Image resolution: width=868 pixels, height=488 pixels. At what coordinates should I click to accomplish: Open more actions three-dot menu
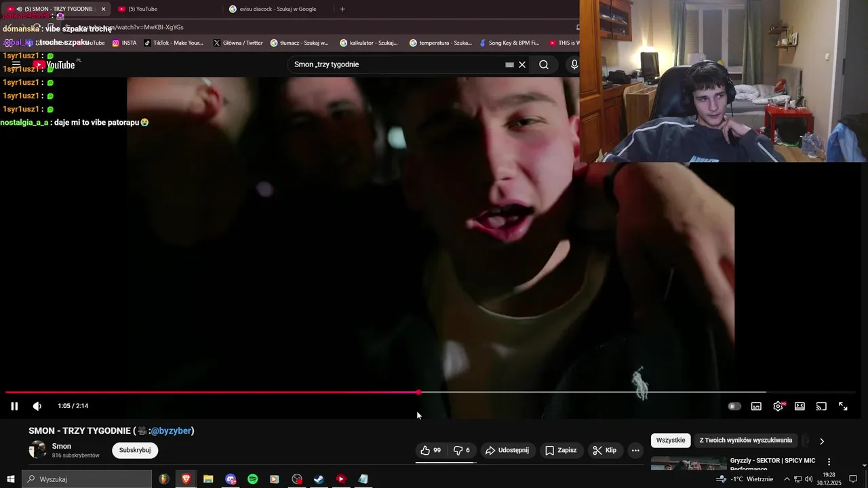click(635, 450)
